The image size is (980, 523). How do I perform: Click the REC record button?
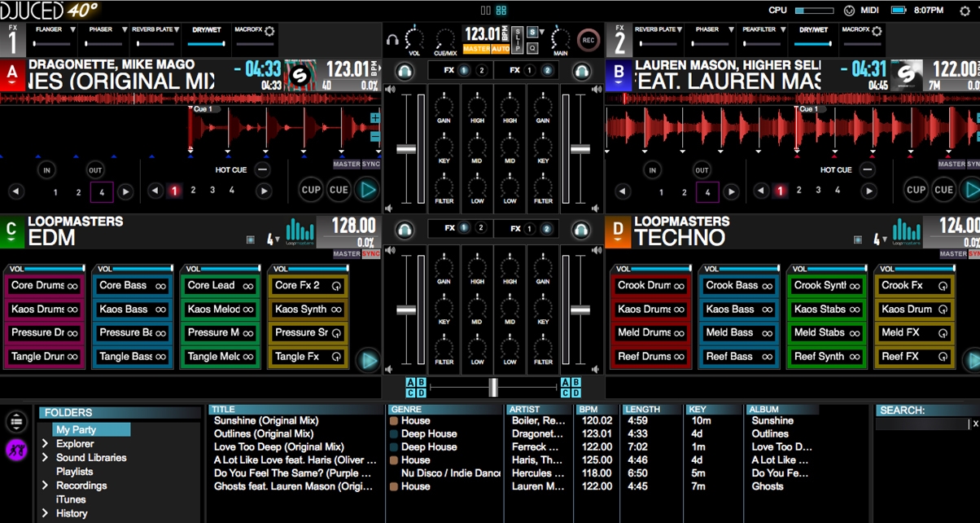point(588,39)
